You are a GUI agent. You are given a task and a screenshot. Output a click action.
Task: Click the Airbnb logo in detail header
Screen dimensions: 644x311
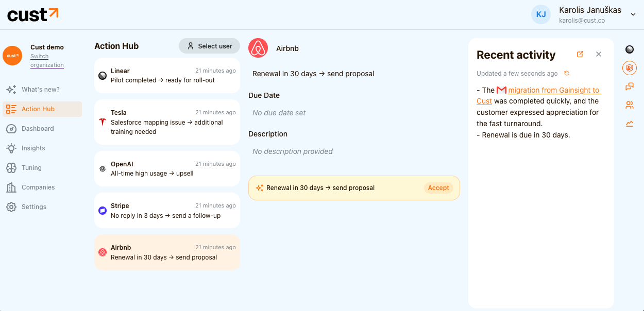[258, 48]
